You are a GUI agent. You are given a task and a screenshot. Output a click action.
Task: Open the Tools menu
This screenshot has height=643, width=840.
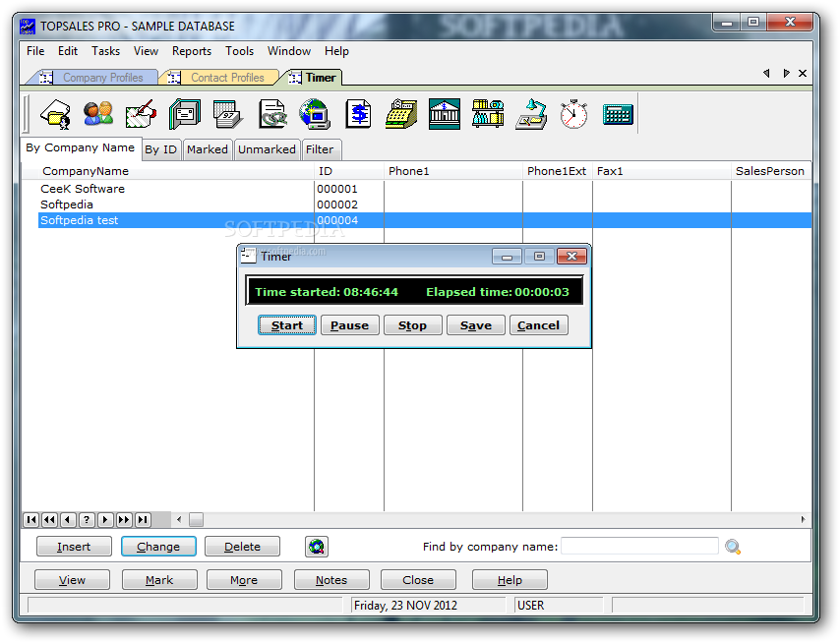239,51
